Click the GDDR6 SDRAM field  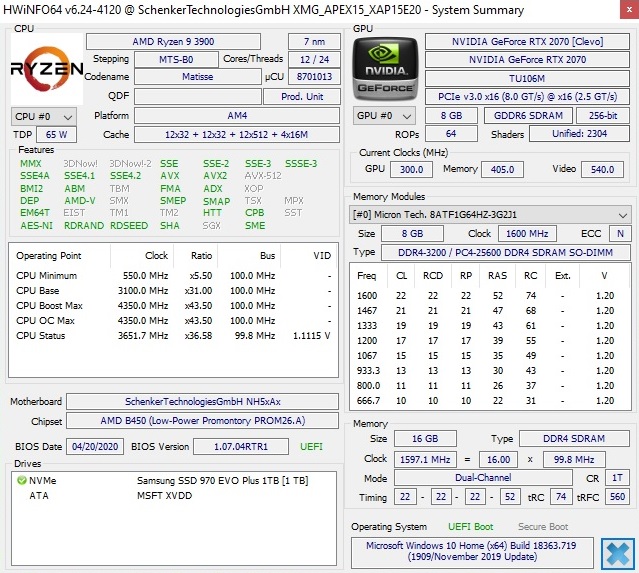click(528, 116)
